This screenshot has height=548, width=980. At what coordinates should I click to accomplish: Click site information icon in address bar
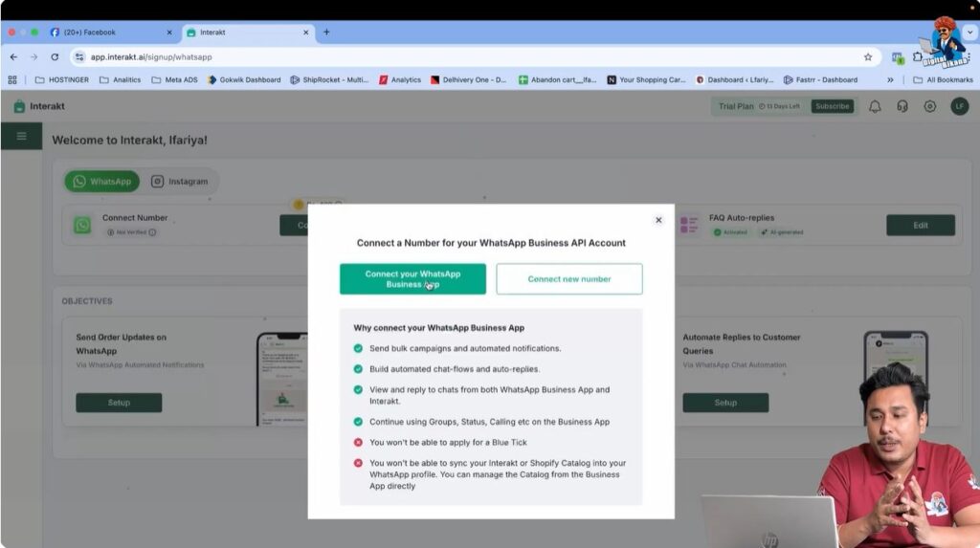coord(79,56)
